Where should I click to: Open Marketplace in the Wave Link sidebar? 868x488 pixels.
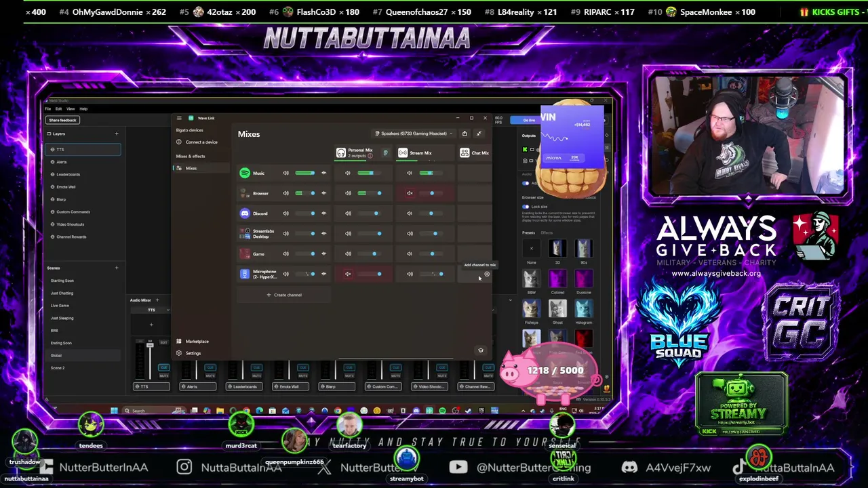click(197, 342)
